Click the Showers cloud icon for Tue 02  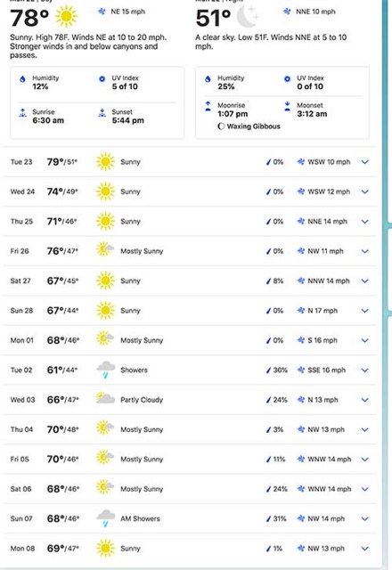(x=105, y=370)
